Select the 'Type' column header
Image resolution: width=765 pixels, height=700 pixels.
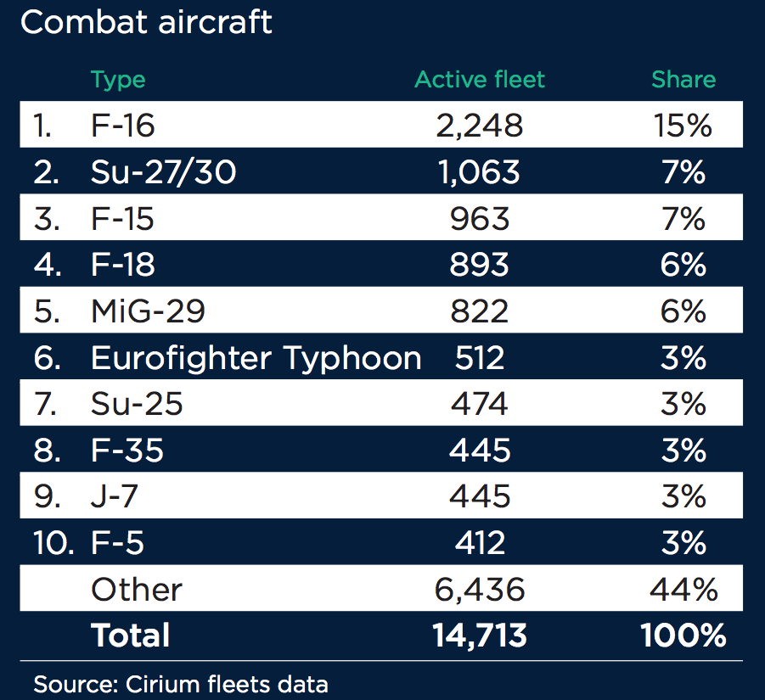118,80
